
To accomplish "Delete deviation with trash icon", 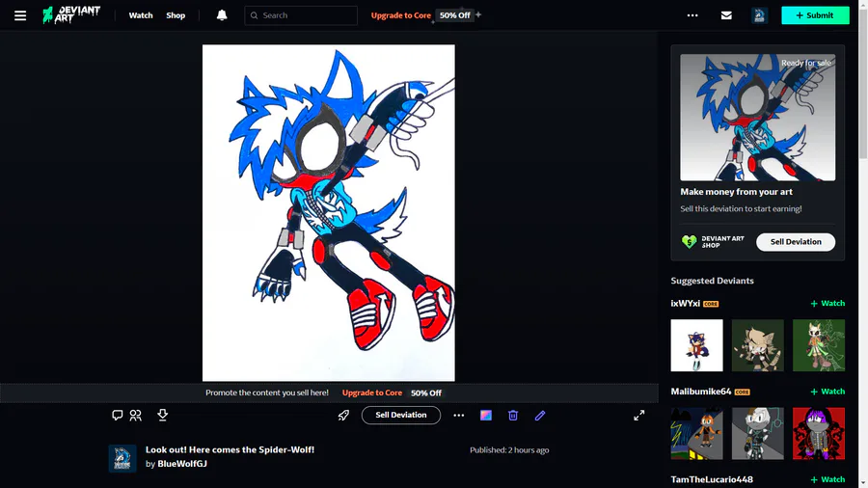I will 513,415.
